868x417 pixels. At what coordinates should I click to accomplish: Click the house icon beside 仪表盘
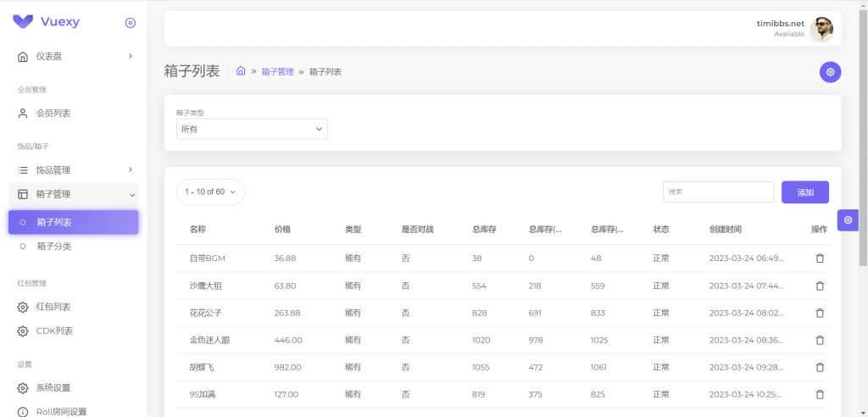pos(23,57)
